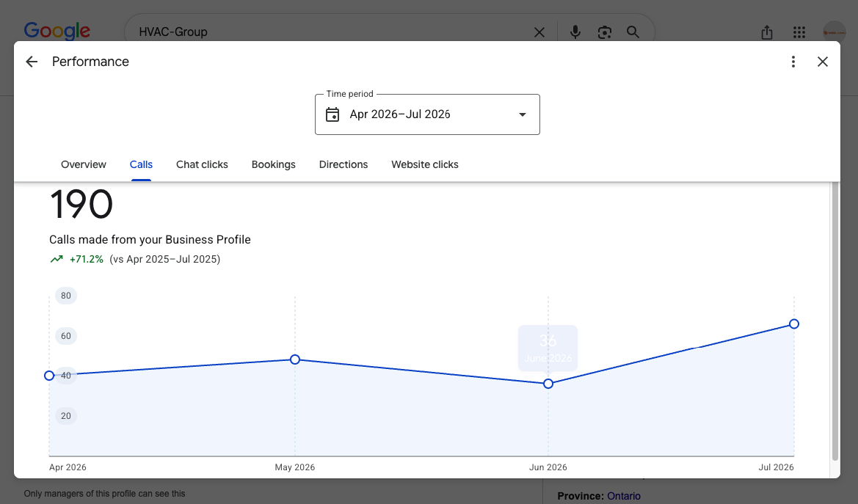Click the May 2026 x-axis label
The width and height of the screenshot is (858, 504).
pos(295,467)
